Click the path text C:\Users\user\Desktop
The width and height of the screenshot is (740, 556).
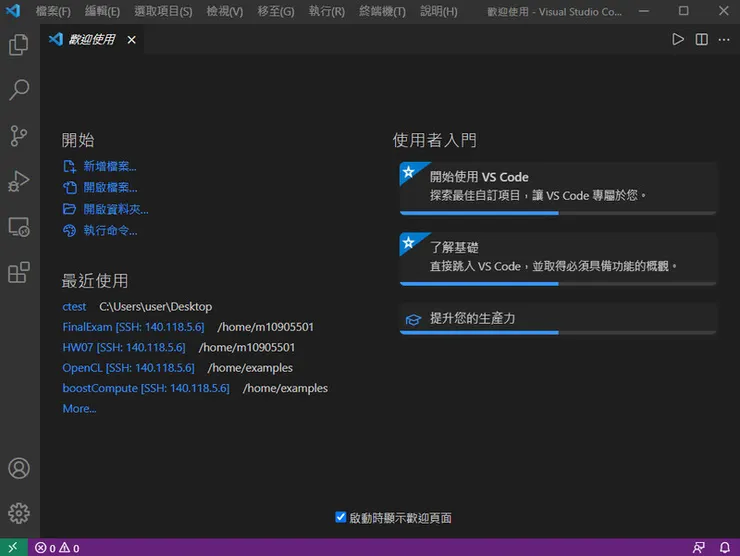click(x=155, y=307)
